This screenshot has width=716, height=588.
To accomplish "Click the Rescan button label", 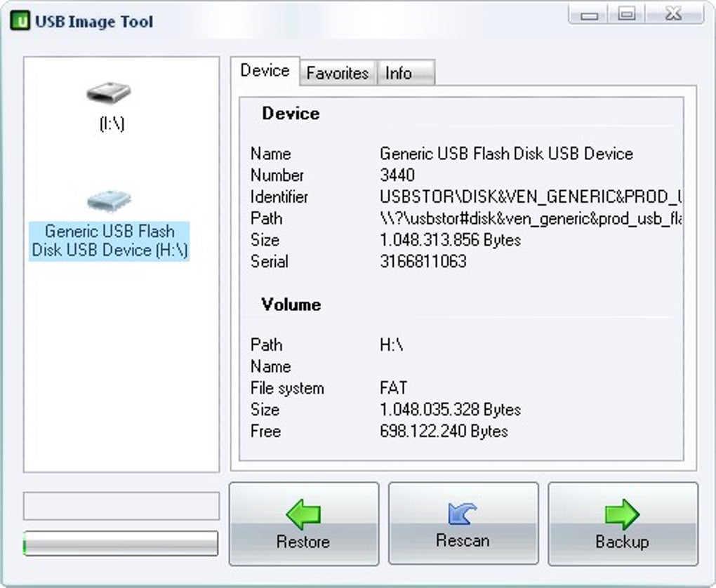I will coord(463,540).
